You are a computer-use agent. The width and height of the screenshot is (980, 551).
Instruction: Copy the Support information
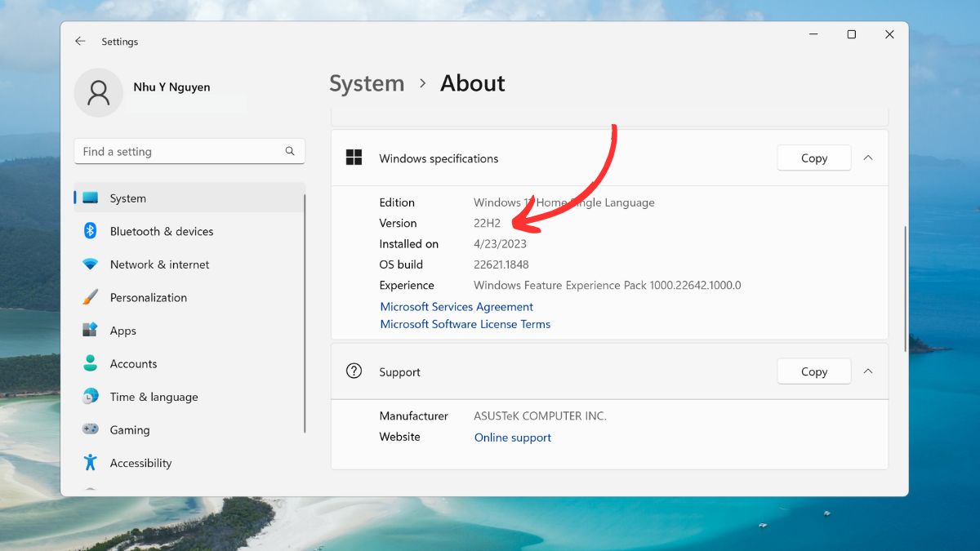pos(814,371)
